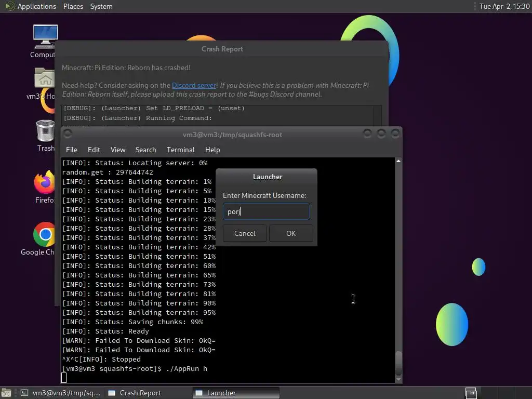Click Cancel in the Launcher dialog

(245, 233)
